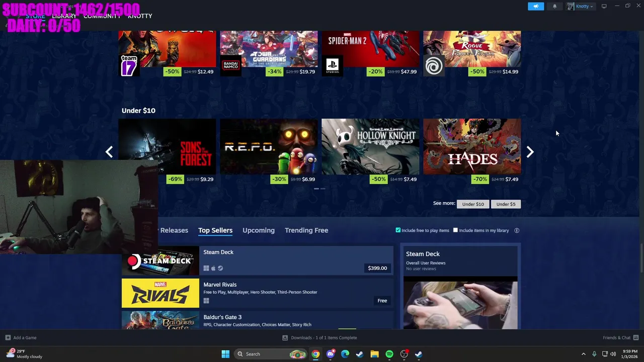
Task: Open Microsoft Edge from the taskbar
Action: (345, 354)
